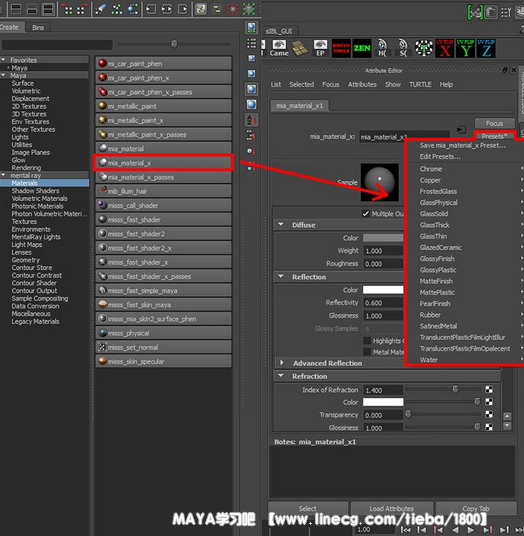Click the tan planes shelf icon
This screenshot has height=536, width=524.
click(300, 48)
